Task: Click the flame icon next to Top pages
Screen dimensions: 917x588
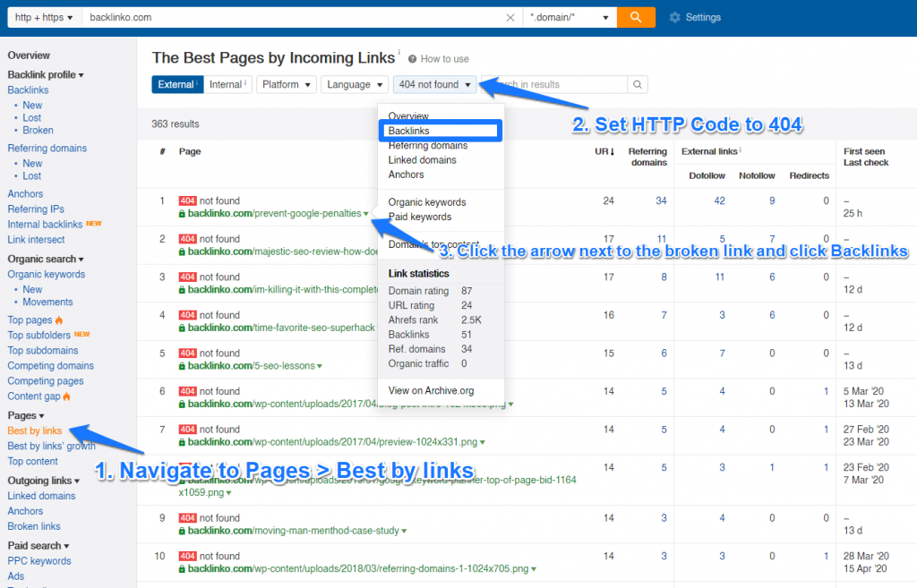Action: [x=59, y=320]
